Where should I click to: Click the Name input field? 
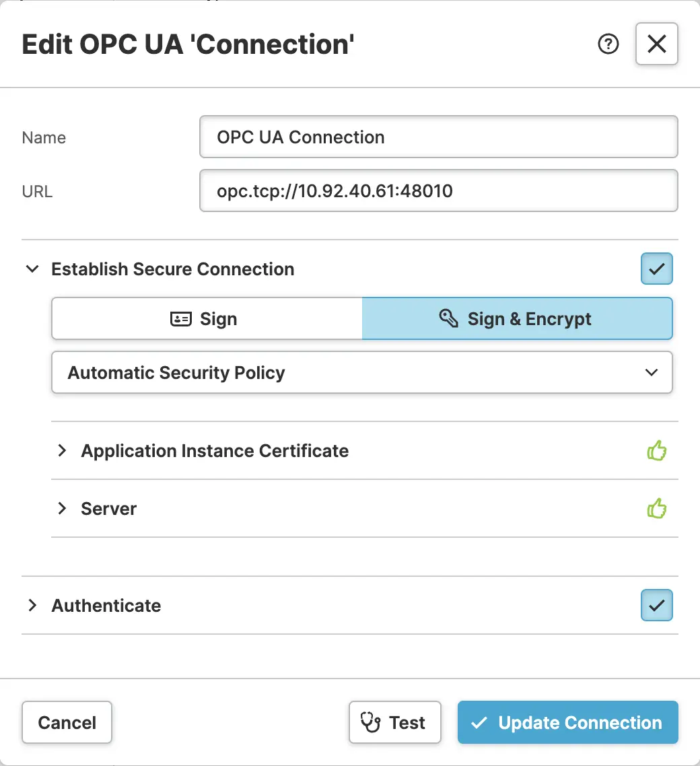[438, 137]
